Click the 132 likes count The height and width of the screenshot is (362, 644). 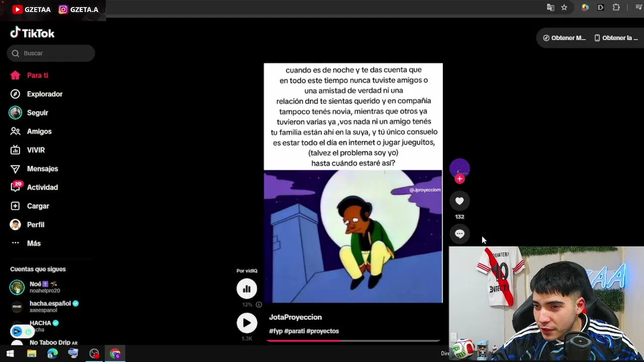459,217
